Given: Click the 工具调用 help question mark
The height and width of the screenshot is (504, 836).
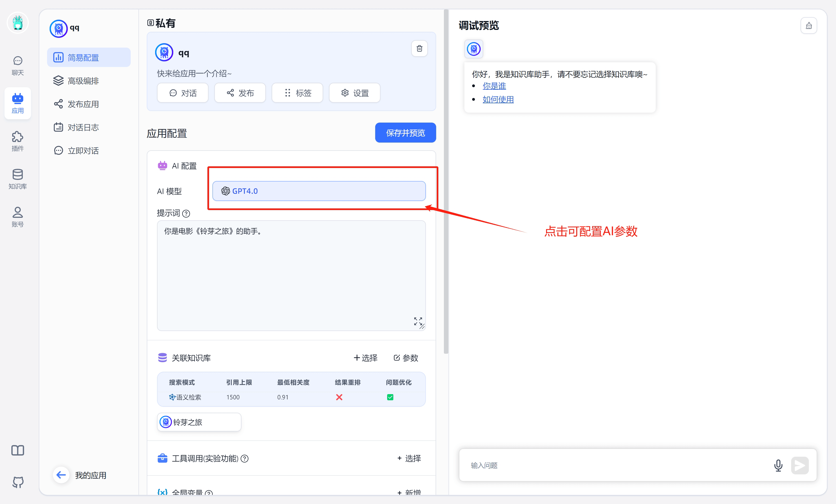Looking at the screenshot, I should click(x=245, y=459).
